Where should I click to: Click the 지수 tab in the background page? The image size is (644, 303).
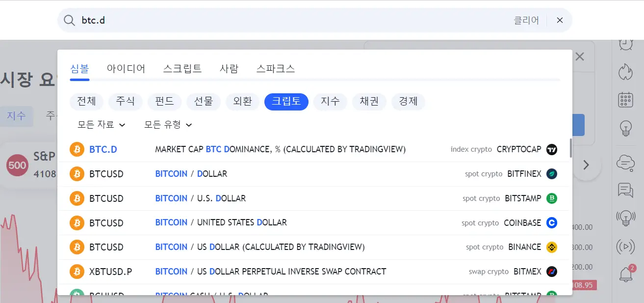[16, 116]
